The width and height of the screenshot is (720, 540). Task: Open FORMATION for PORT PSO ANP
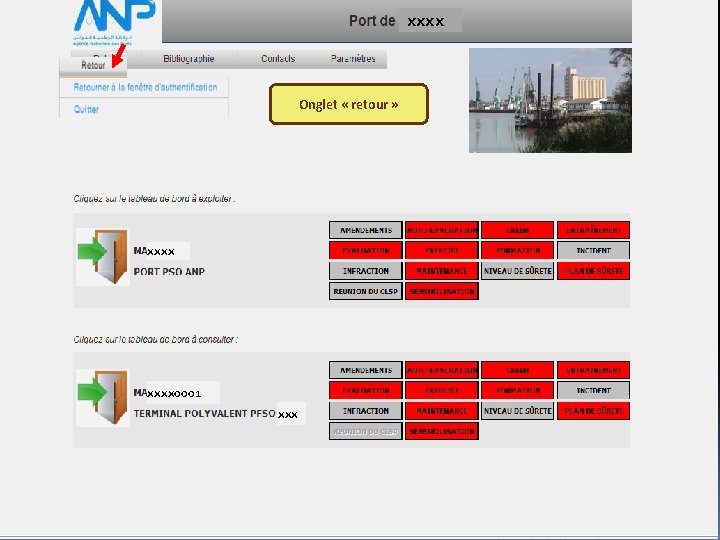point(518,251)
